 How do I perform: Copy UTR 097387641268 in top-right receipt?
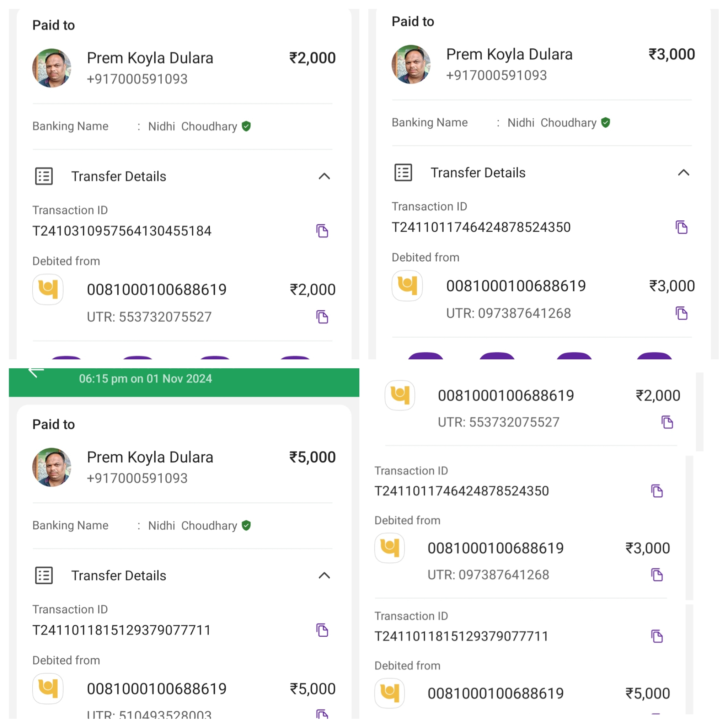tap(682, 313)
